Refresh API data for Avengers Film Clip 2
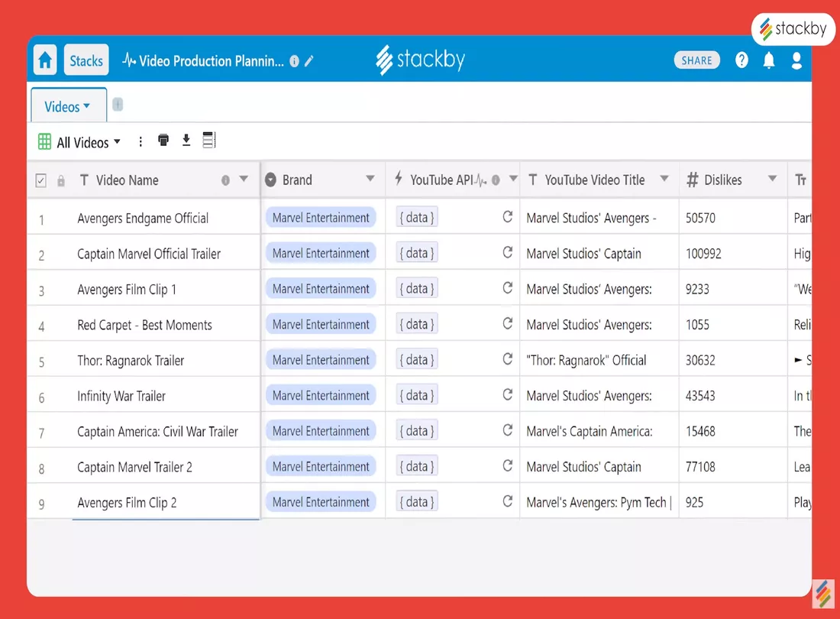Screen dimensions: 840x619 point(507,501)
